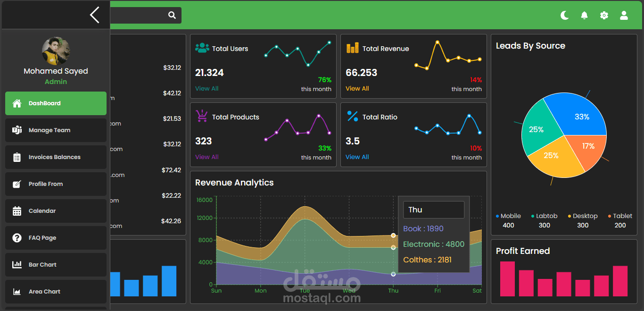The width and height of the screenshot is (644, 311).
Task: Click the edit icon beside Profile From
Action: 17,184
